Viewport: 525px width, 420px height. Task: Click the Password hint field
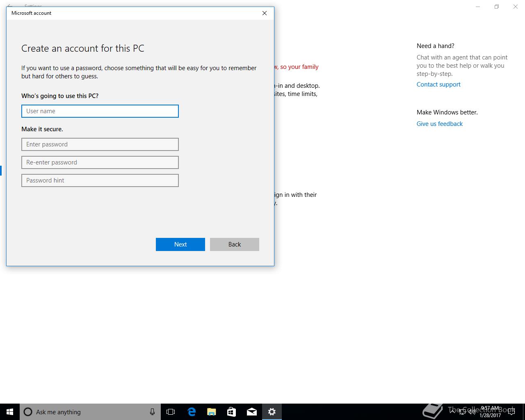(100, 180)
